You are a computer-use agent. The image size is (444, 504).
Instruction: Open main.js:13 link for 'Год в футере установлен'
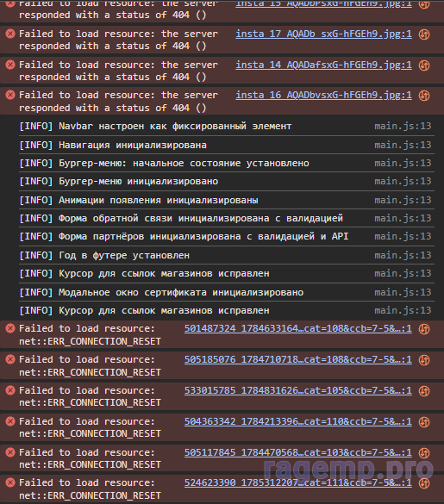pos(403,256)
